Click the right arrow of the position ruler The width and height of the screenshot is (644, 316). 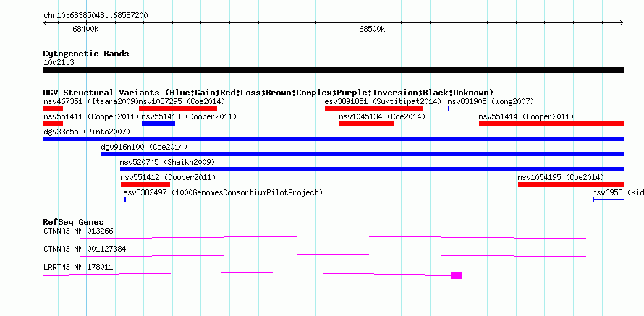[621, 23]
